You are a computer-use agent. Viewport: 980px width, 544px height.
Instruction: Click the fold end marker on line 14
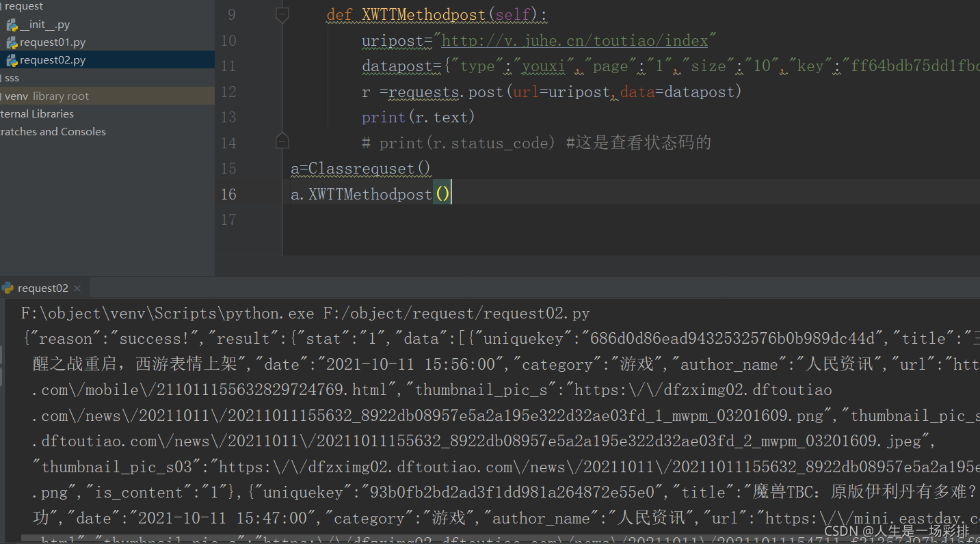[x=282, y=142]
